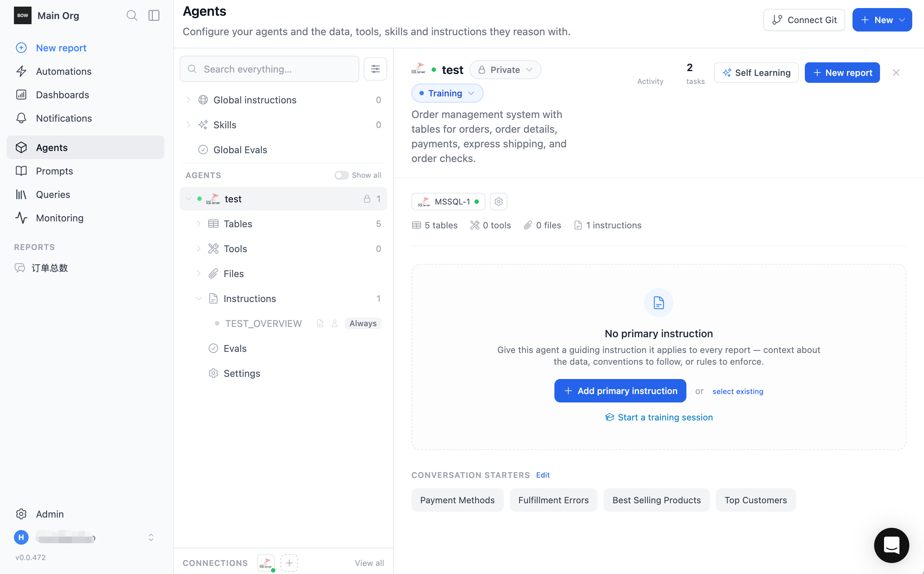Open Monitoring in the sidebar

click(85, 218)
